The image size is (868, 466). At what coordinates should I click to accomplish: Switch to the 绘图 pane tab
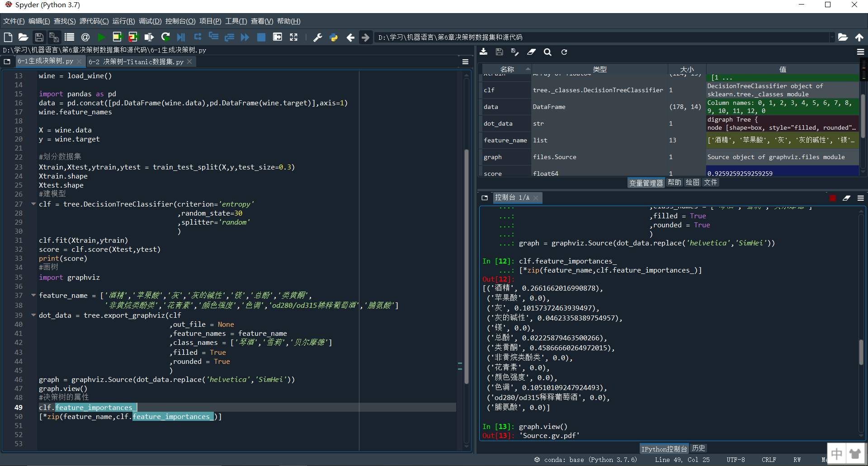692,182
